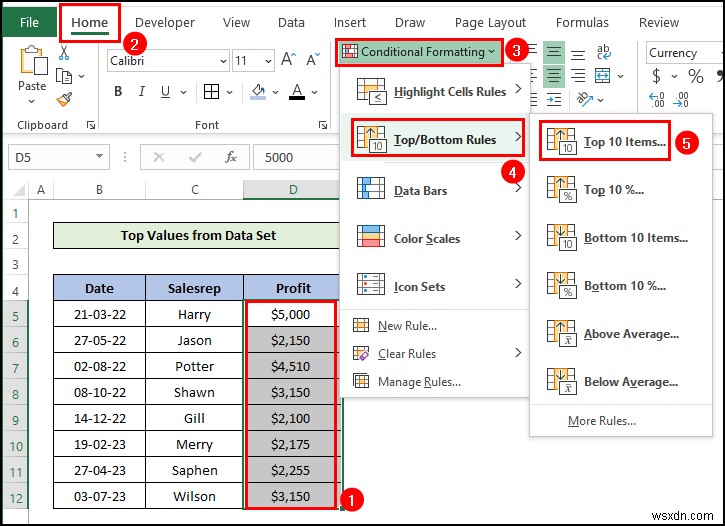Increase font size with larger A
The image size is (725, 526).
coord(289,59)
